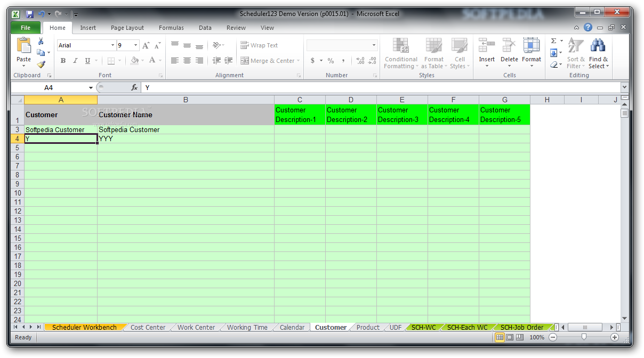Apply Accounting Number Format dollar icon
The width and height of the screenshot is (644, 358).
[312, 61]
